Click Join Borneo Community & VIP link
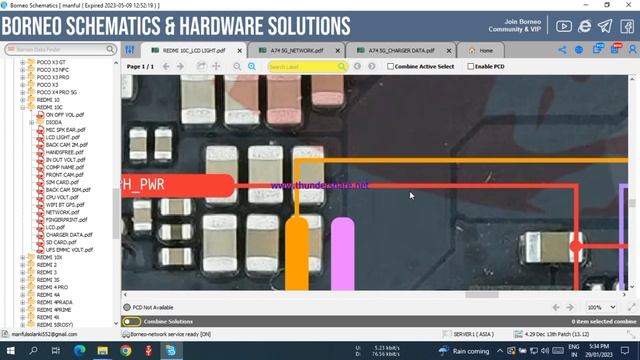 (515, 25)
